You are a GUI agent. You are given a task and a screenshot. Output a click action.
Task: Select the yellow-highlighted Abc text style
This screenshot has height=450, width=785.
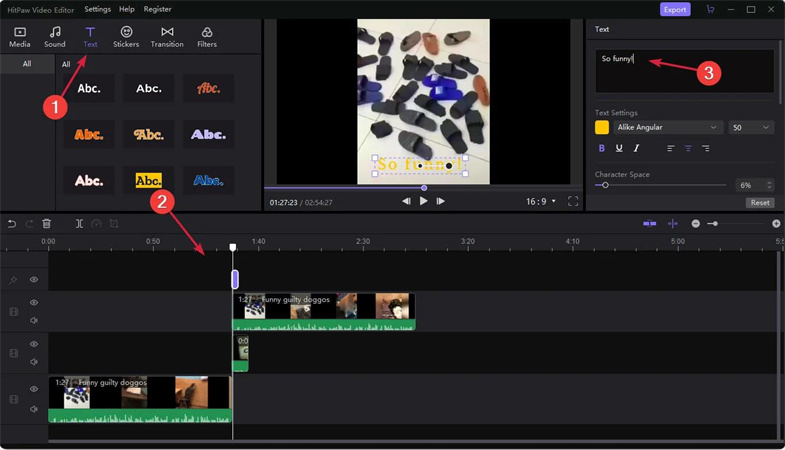point(149,181)
